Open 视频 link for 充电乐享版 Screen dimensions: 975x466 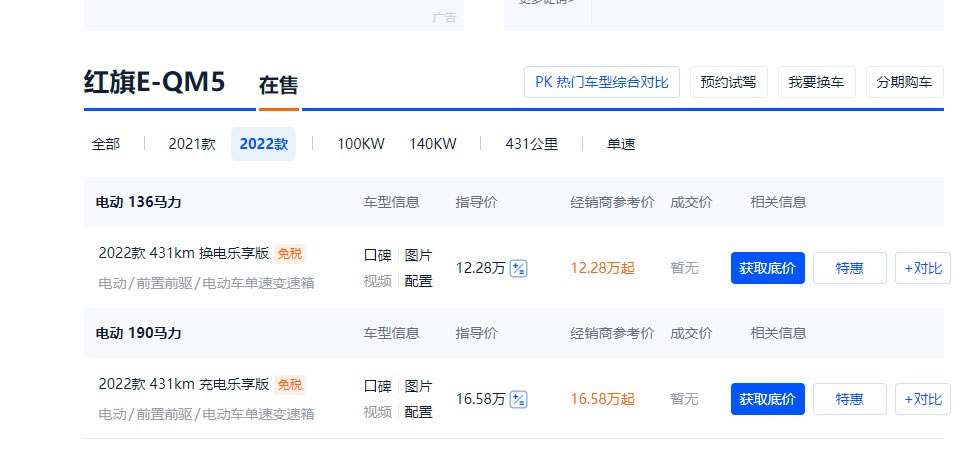377,412
